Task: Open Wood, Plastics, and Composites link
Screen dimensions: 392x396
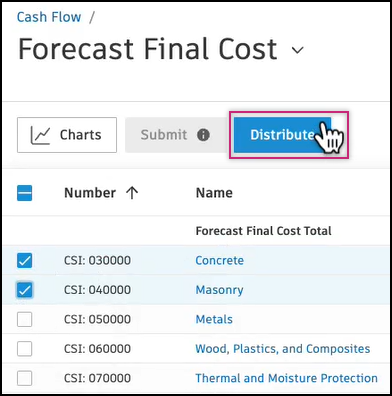Action: 283,349
